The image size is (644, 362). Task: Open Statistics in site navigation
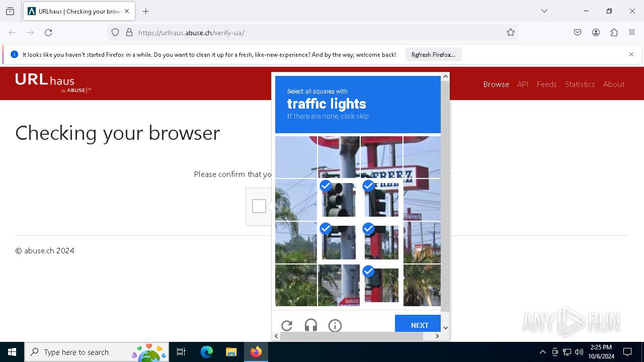580,84
